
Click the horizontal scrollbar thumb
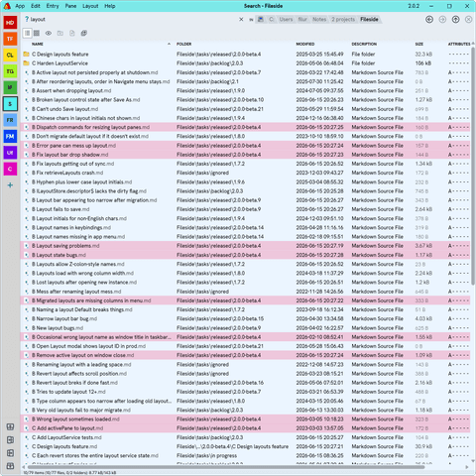(x=225, y=467)
